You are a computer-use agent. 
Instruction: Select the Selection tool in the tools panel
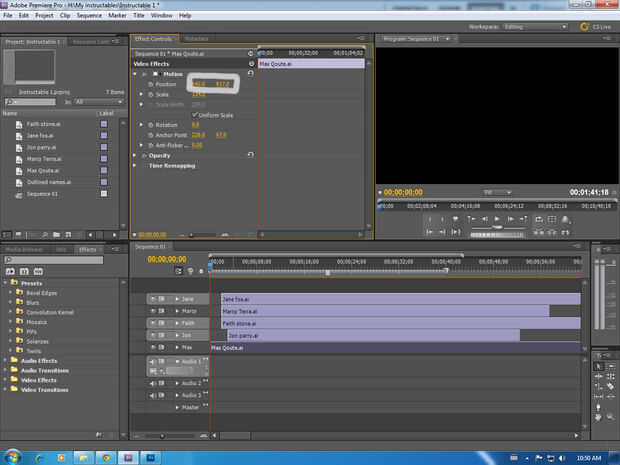coord(598,366)
